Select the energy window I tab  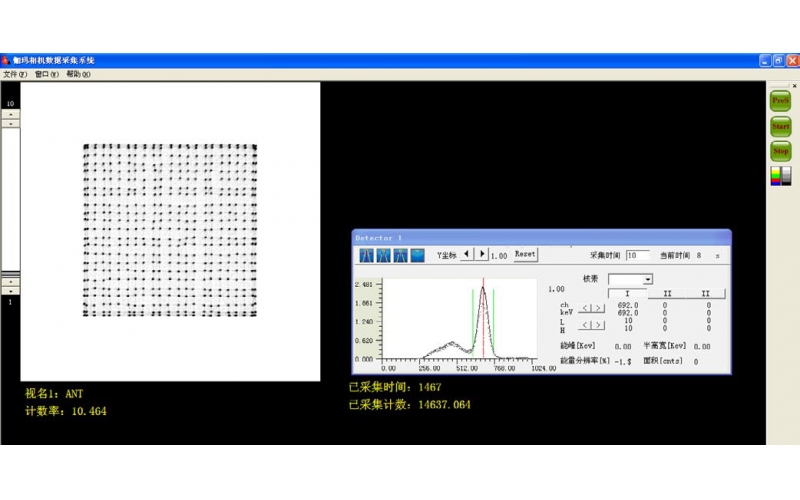click(627, 294)
